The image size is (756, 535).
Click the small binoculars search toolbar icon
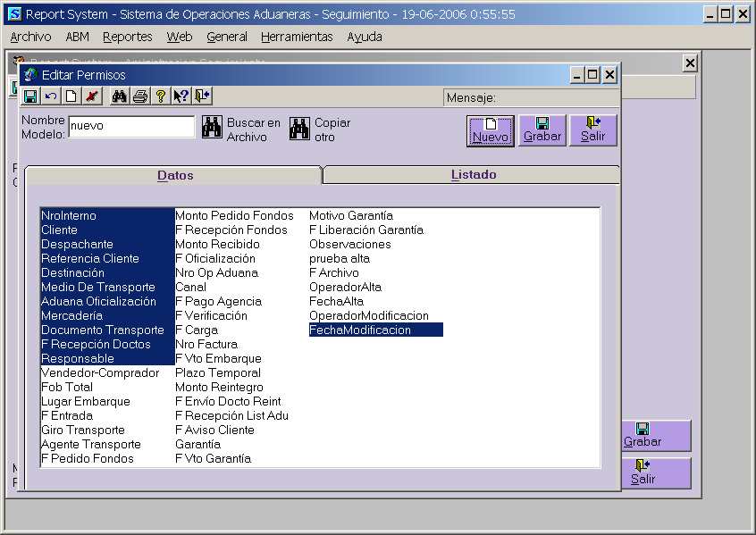(x=119, y=96)
